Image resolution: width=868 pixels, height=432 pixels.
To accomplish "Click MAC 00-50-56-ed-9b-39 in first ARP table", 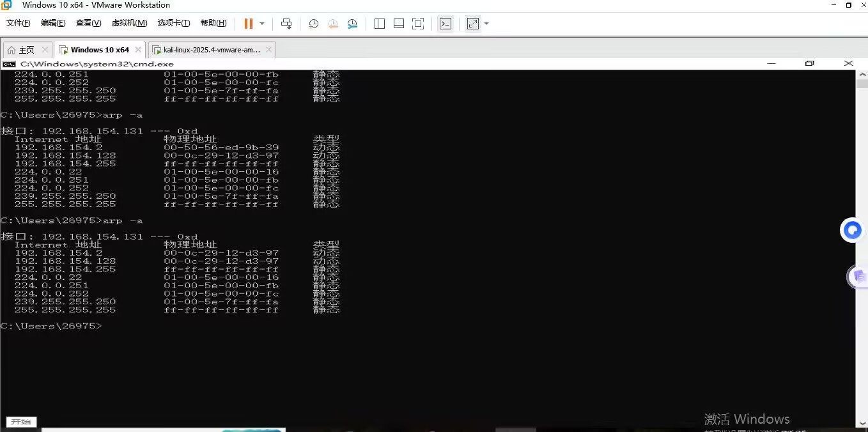I will point(221,147).
